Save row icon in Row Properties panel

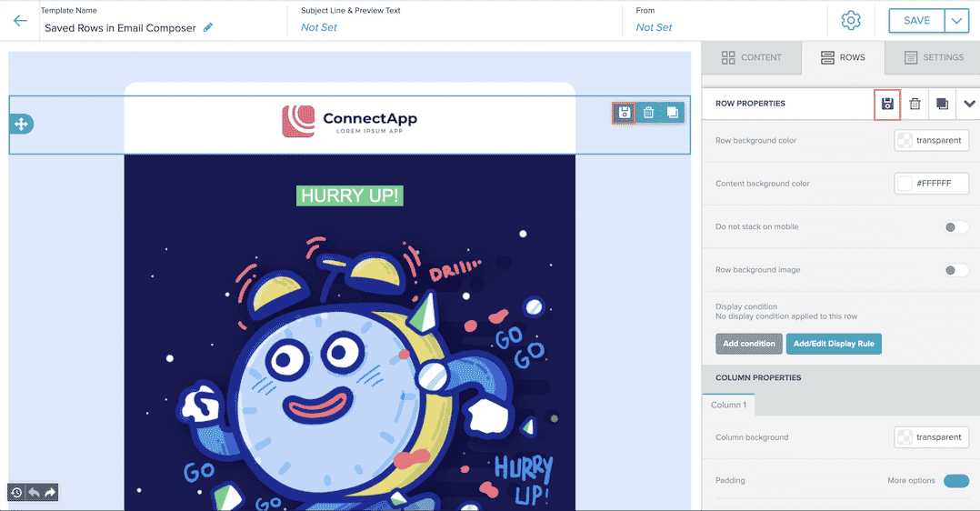[887, 104]
